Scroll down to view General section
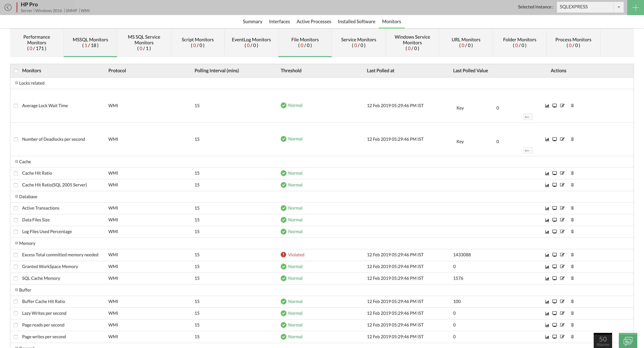The height and width of the screenshot is (348, 644). [x=26, y=347]
